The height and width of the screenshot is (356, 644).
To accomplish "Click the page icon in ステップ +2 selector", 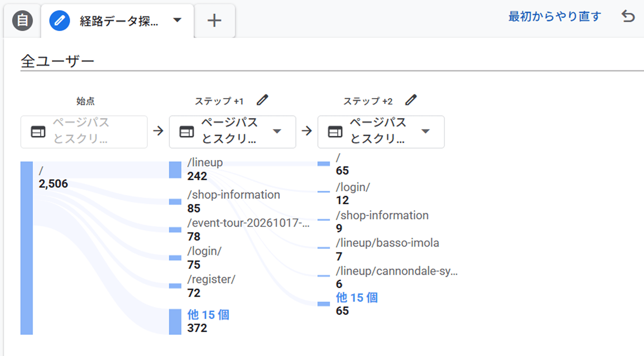I will (x=335, y=132).
